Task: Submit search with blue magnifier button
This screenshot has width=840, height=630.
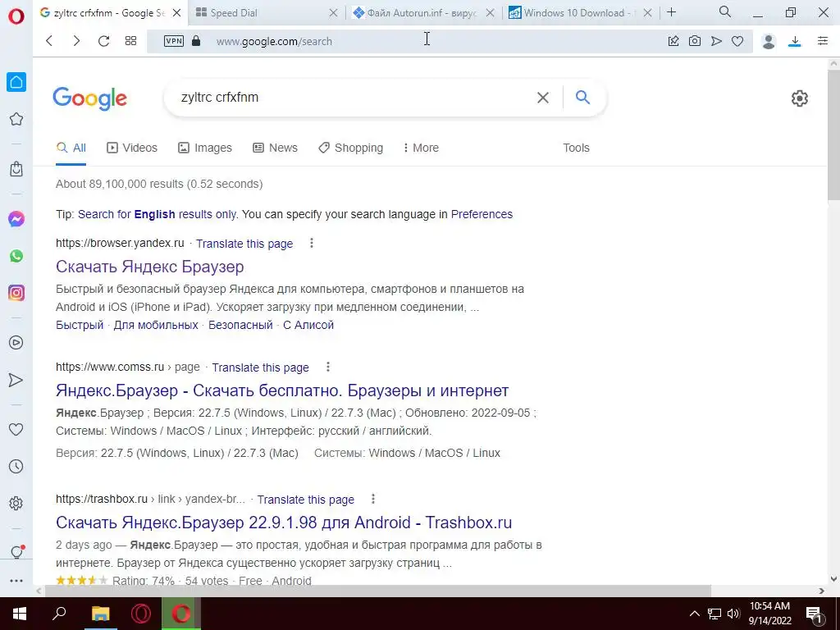Action: tap(583, 97)
